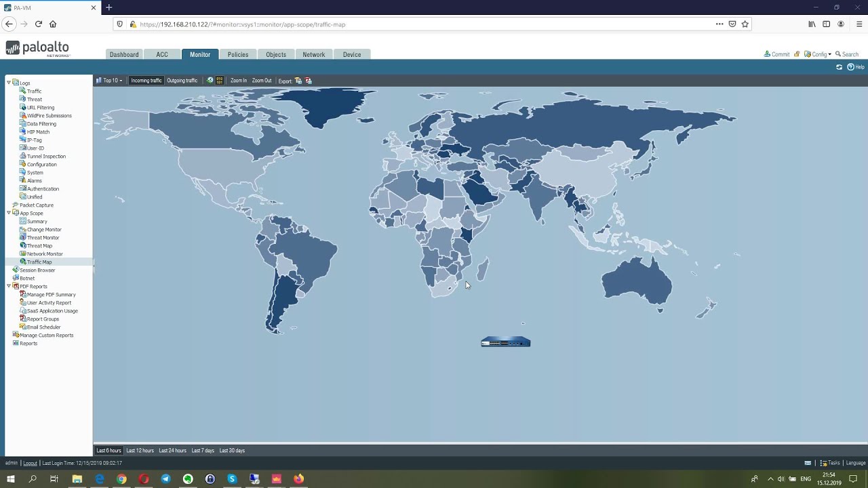Select Last 30 days time range

[232, 451]
